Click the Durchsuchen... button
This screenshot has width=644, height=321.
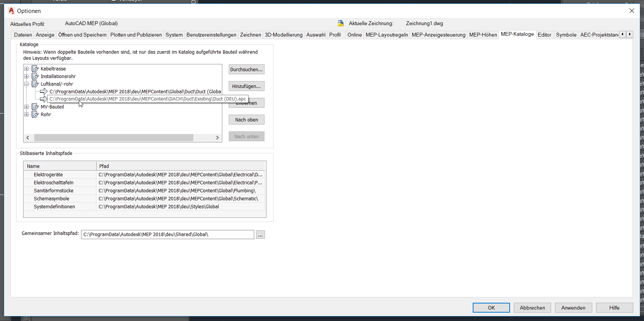click(247, 69)
